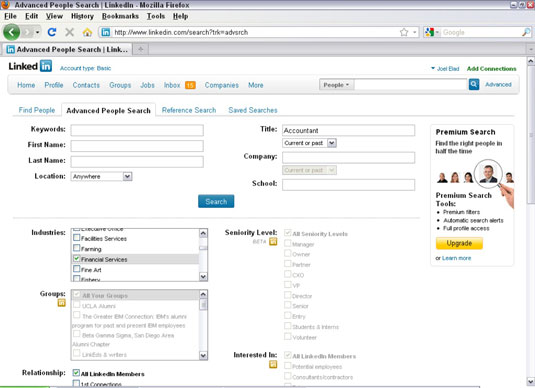535x388 pixels.
Task: Click the gold premium icon under Groups
Action: click(x=61, y=303)
